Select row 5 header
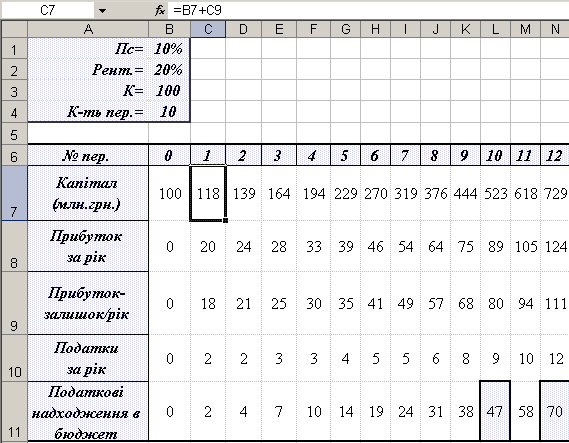569x443 pixels. tap(14, 134)
